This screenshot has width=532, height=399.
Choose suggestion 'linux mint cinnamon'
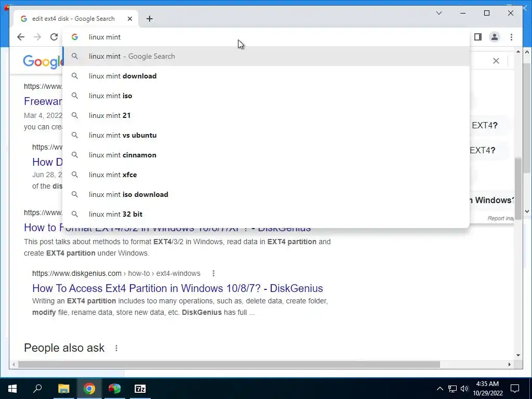(x=266, y=155)
